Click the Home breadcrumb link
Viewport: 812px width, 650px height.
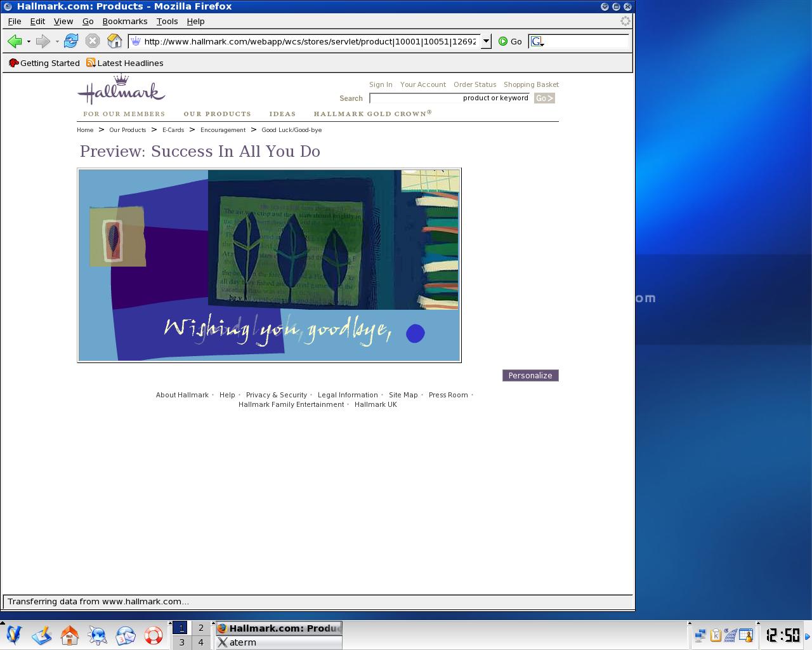pyautogui.click(x=85, y=130)
